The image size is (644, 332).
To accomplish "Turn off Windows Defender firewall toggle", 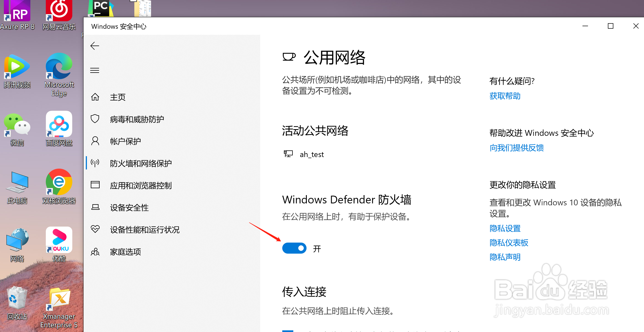I will [294, 248].
